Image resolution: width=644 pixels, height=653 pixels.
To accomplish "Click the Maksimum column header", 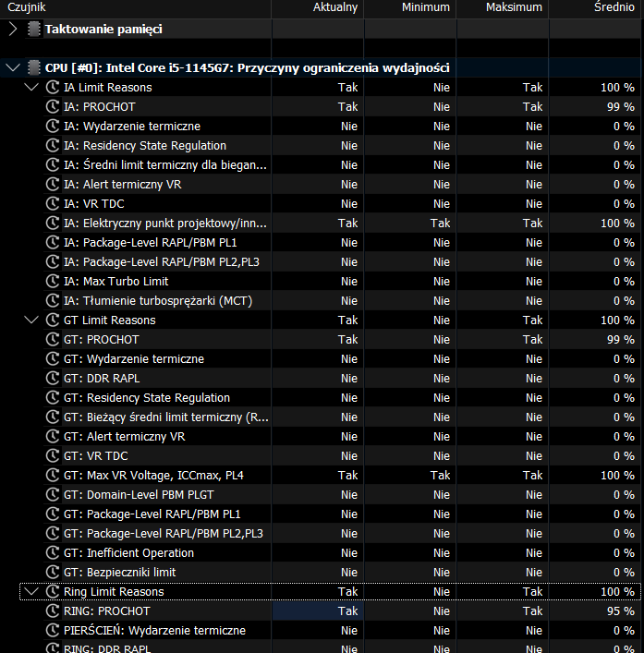I will click(514, 7).
